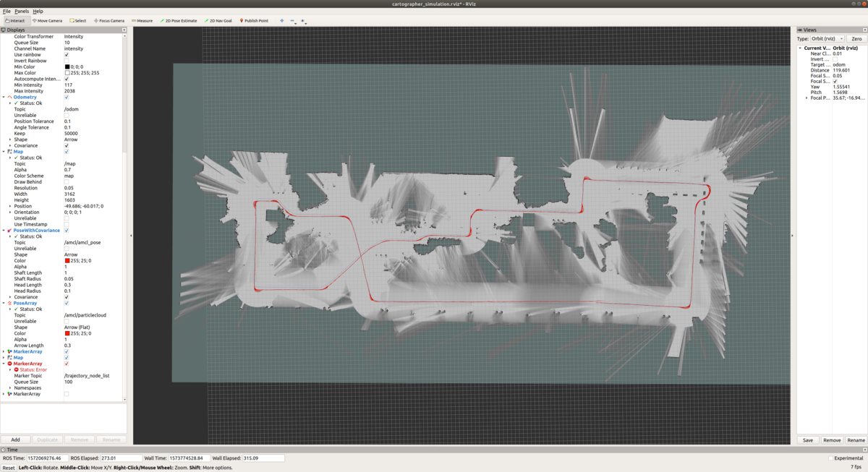This screenshot has height=472, width=868.
Task: Click the black Min Color swatch
Action: [x=67, y=67]
